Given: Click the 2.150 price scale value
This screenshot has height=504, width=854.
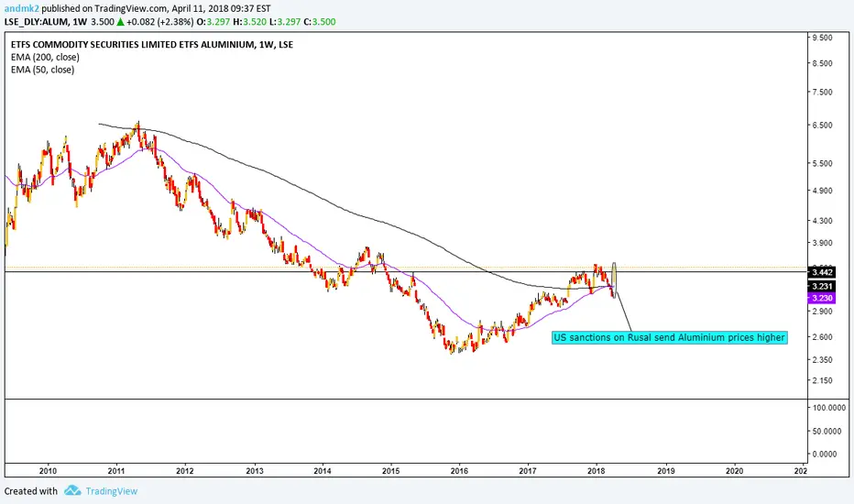Looking at the screenshot, I should pyautogui.click(x=823, y=380).
